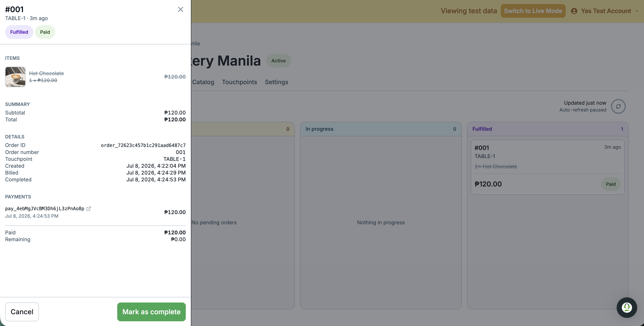Click the Fulfilled column header
Screen dimensions: 644x326
(x=548, y=129)
